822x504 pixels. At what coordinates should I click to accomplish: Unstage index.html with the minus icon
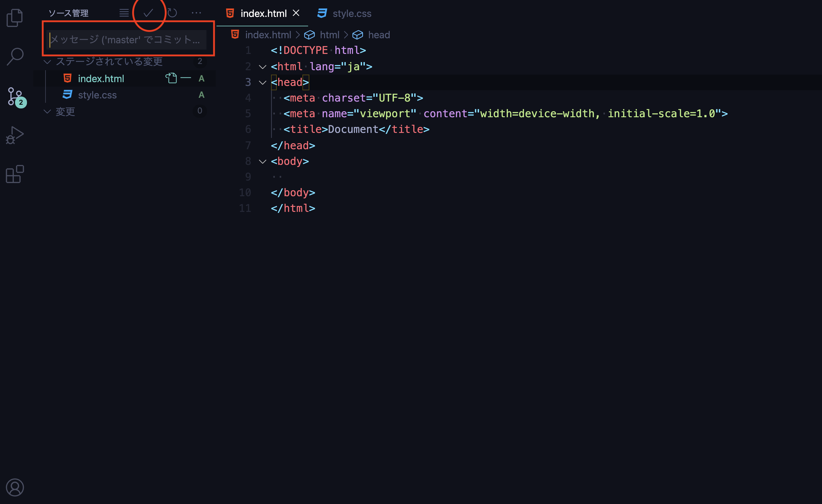tap(186, 78)
